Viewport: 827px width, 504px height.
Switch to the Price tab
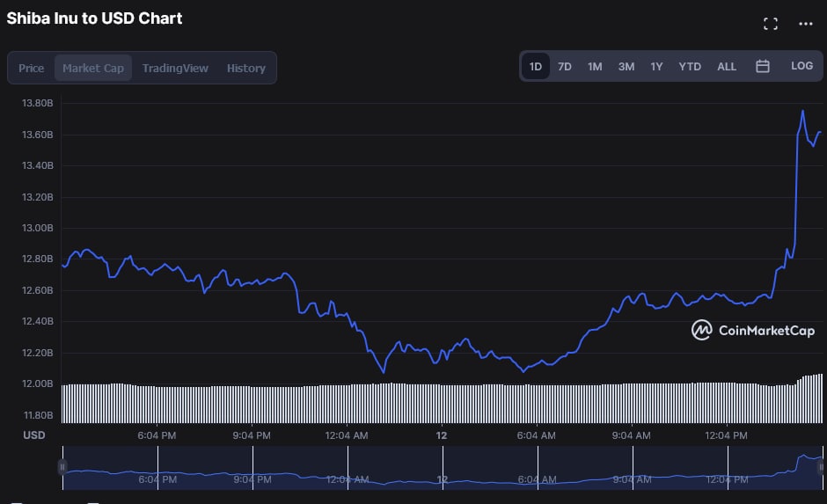click(32, 68)
